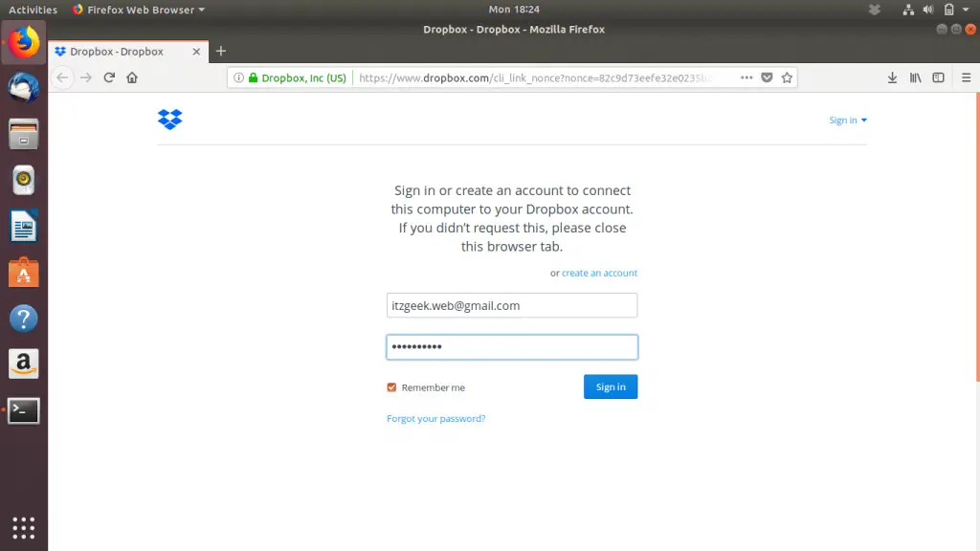Open Terminal from the dock
The image size is (980, 551).
click(x=24, y=410)
